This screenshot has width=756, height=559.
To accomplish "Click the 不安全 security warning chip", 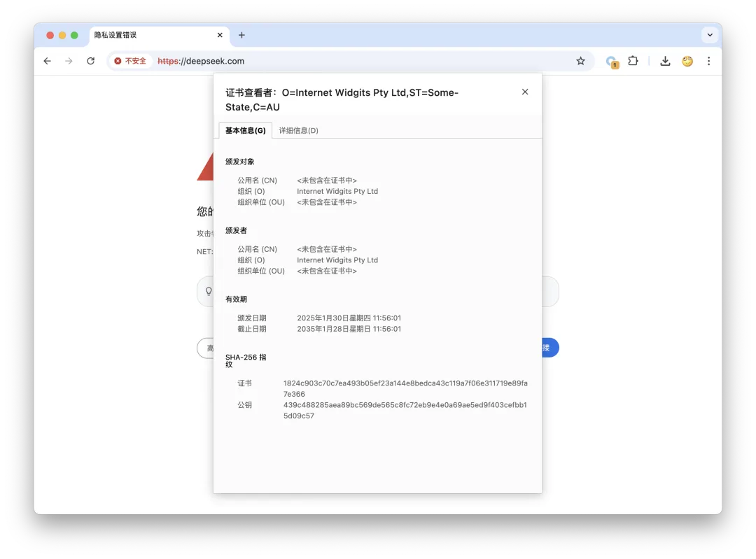I will (x=130, y=61).
